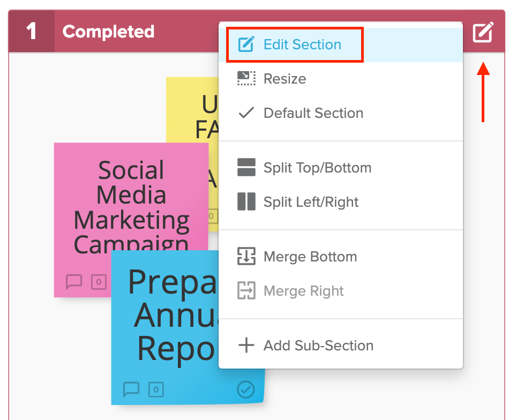Open comments on the pink sticky note
This screenshot has height=420, width=509.
(x=74, y=282)
